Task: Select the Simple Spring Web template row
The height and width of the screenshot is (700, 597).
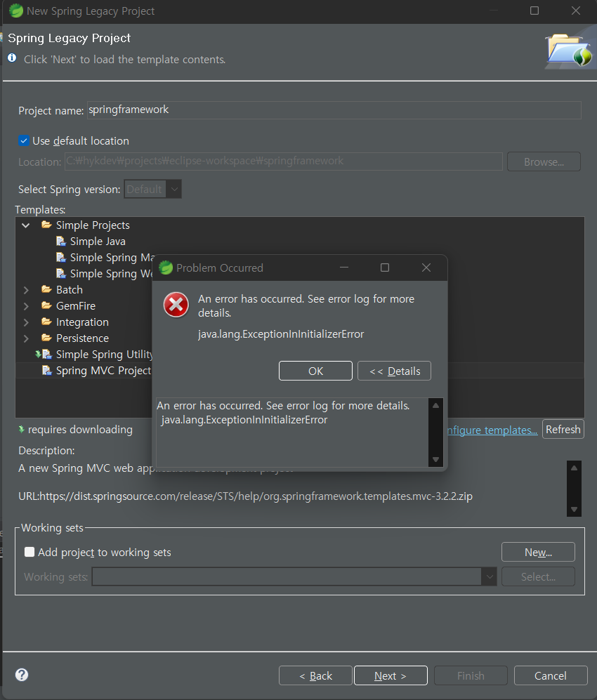Action: [x=111, y=274]
